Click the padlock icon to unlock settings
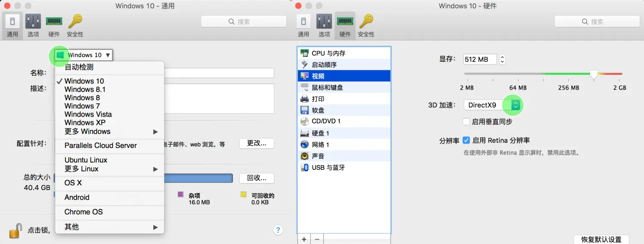The width and height of the screenshot is (644, 244). pyautogui.click(x=15, y=231)
